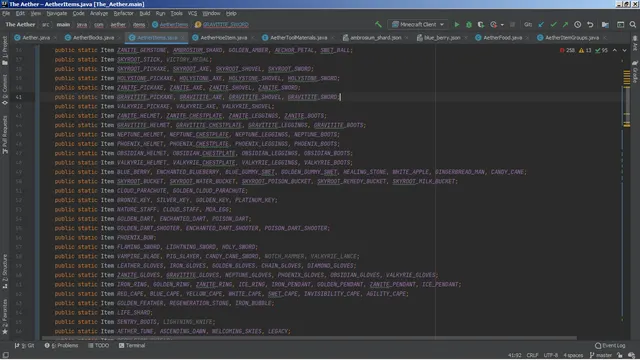The height and width of the screenshot is (360, 640).
Task: Open the Event Log tool window
Action: click(610, 345)
